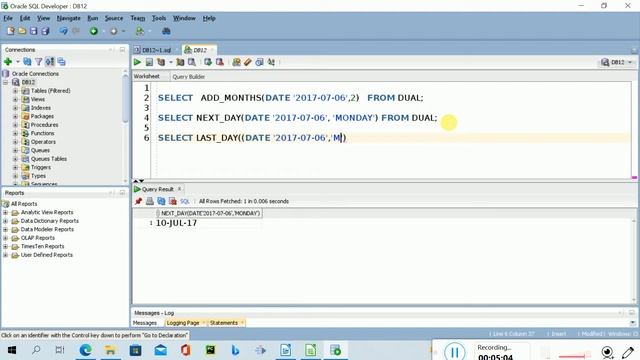Rollback the transaction
This screenshot has width=640, height=360.
click(220, 62)
